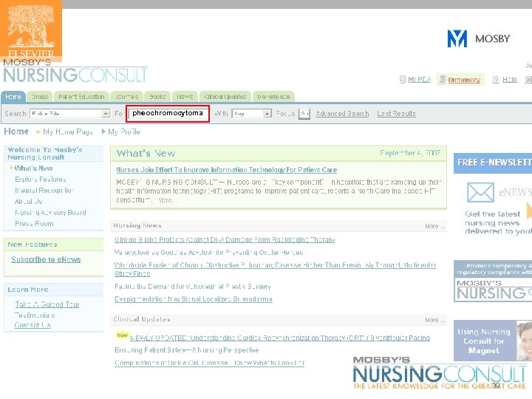Click the yellow 'new' badge icon

[122, 335]
